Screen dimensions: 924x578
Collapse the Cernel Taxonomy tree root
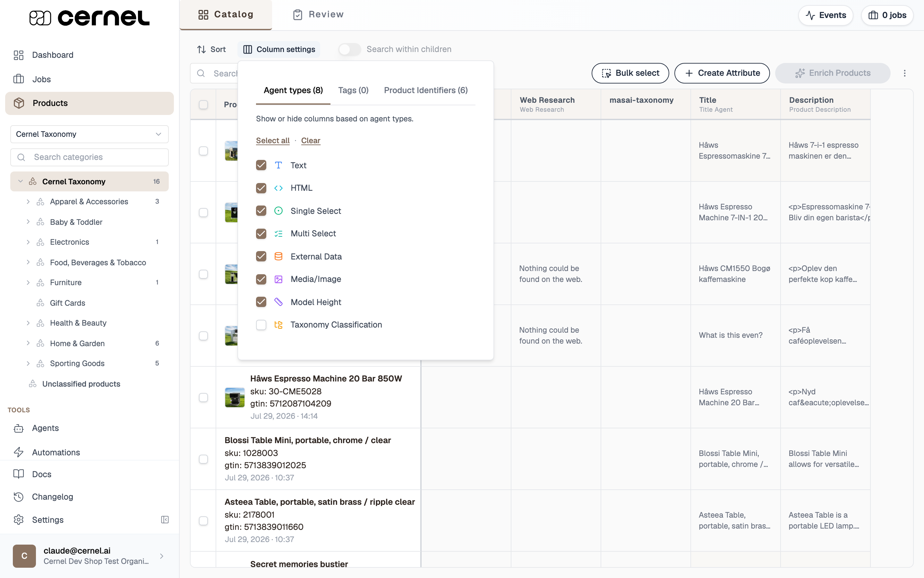pos(21,181)
